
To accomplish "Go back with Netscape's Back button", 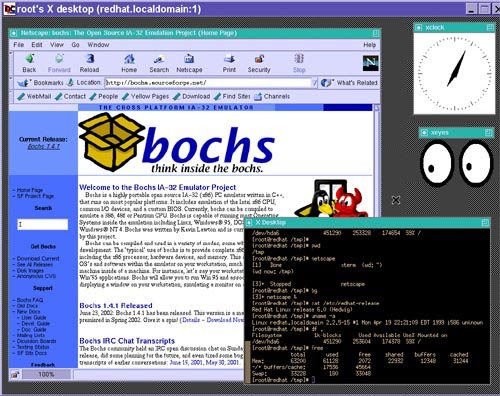I will pos(29,63).
